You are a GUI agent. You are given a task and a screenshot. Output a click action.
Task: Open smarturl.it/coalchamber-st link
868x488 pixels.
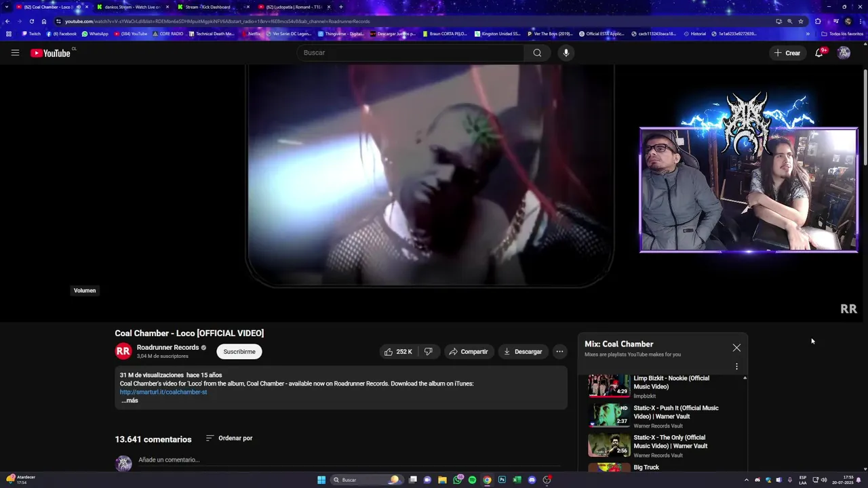tap(163, 392)
